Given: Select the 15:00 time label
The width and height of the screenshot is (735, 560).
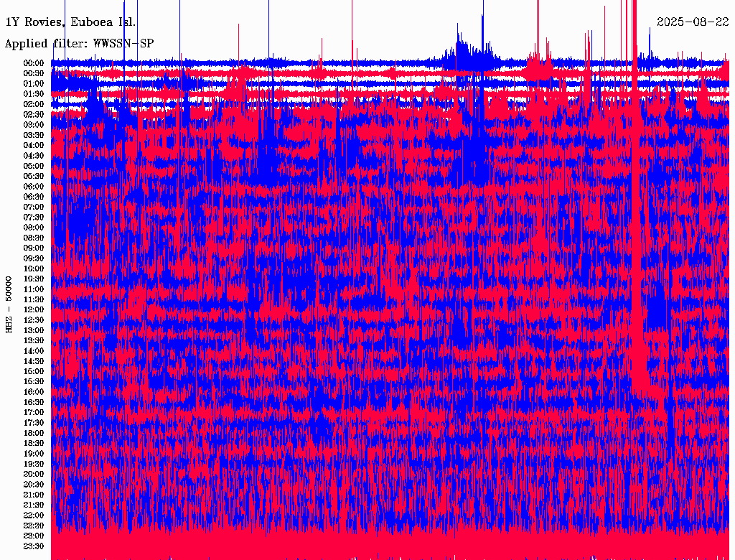Looking at the screenshot, I should pos(34,371).
